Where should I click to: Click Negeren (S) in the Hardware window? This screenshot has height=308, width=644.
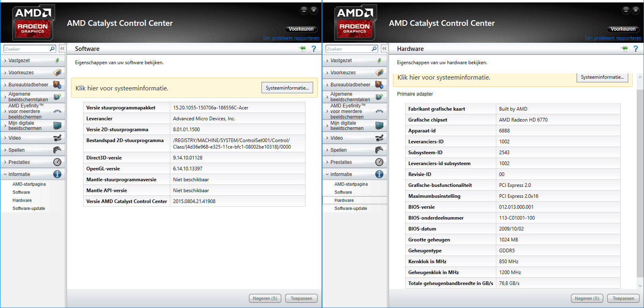587,298
